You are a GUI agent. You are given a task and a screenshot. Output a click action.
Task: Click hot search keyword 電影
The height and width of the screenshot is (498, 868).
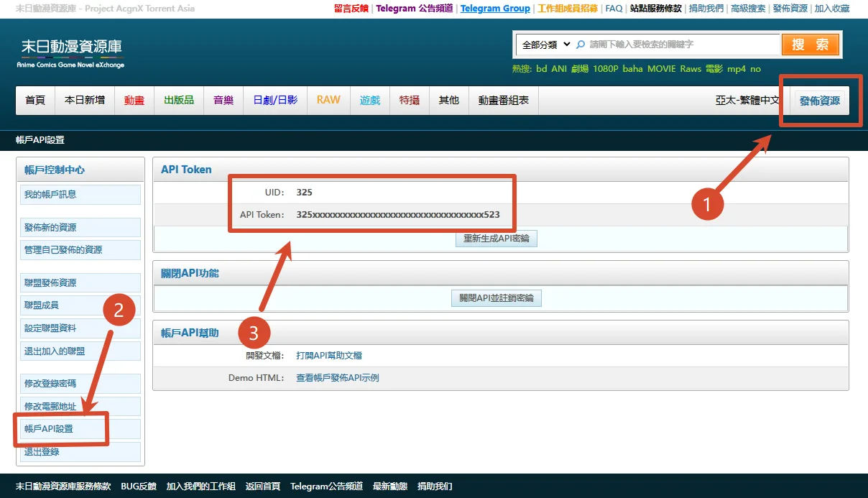pyautogui.click(x=714, y=69)
